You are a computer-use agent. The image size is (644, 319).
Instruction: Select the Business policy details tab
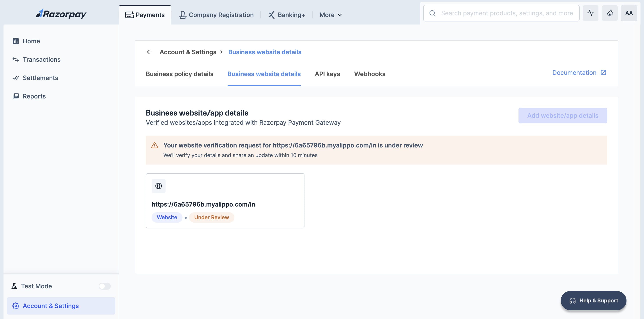pyautogui.click(x=179, y=74)
